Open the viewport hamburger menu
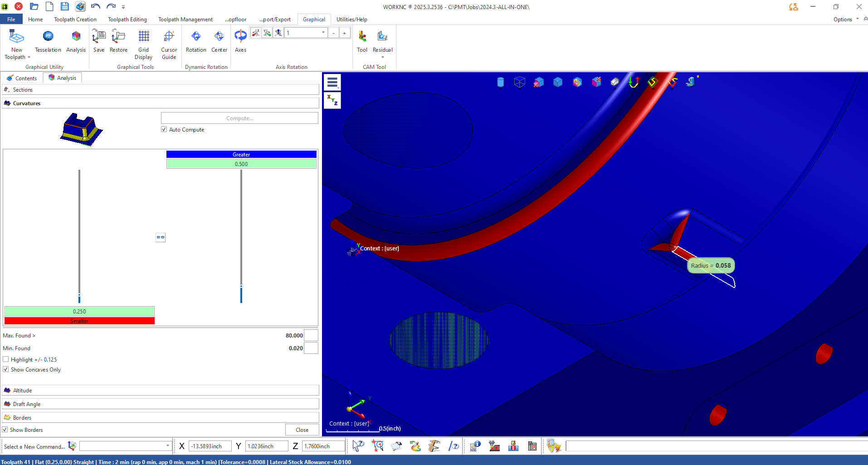Image resolution: width=868 pixels, height=465 pixels. [x=332, y=83]
